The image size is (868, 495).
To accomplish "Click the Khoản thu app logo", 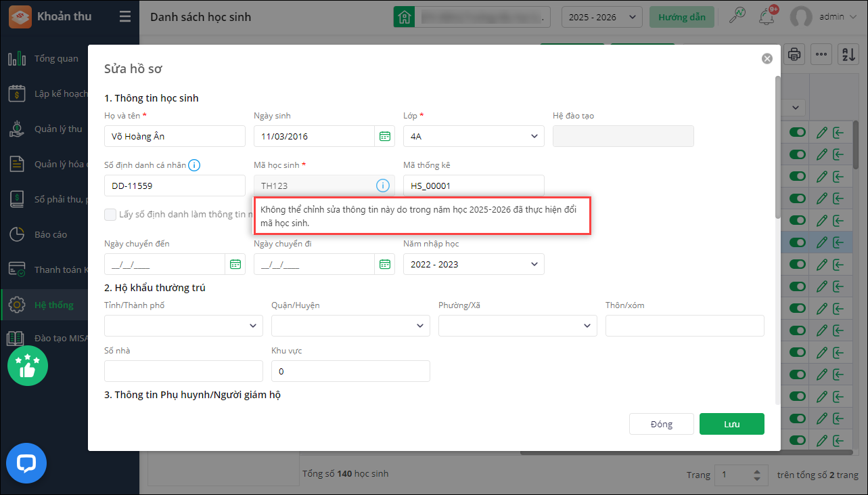I will (x=19, y=16).
